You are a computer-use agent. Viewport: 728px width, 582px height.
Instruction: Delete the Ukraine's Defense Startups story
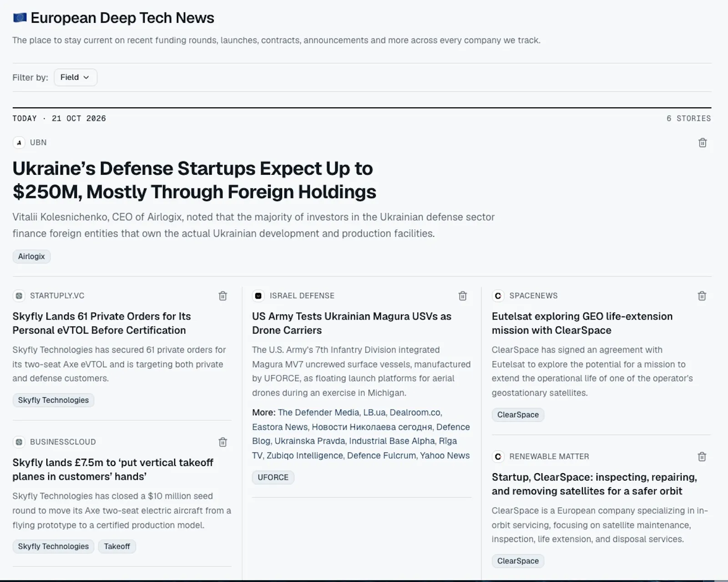(x=703, y=143)
